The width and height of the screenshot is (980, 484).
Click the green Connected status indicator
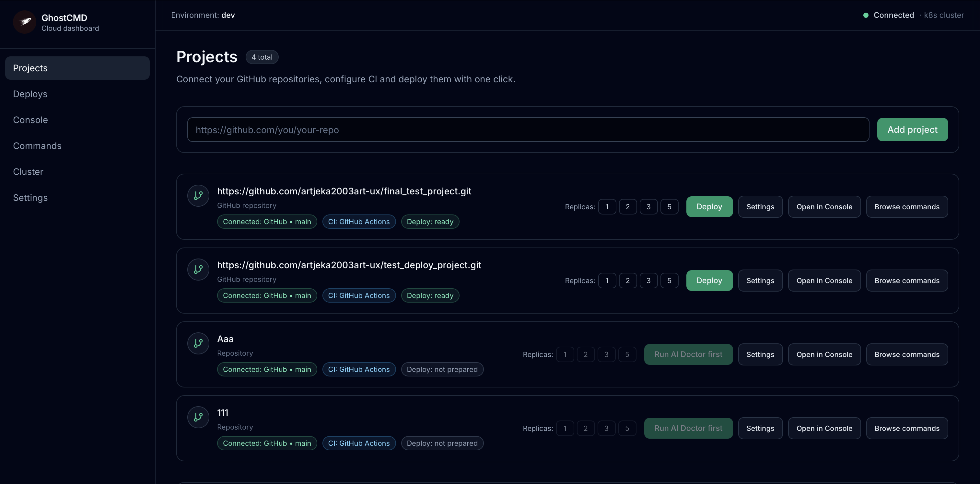[x=866, y=15]
